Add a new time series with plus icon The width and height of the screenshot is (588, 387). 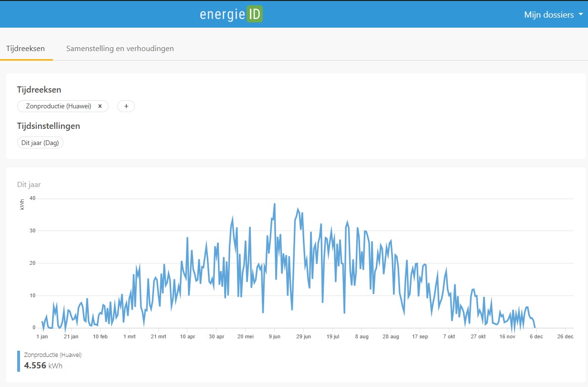click(x=126, y=106)
